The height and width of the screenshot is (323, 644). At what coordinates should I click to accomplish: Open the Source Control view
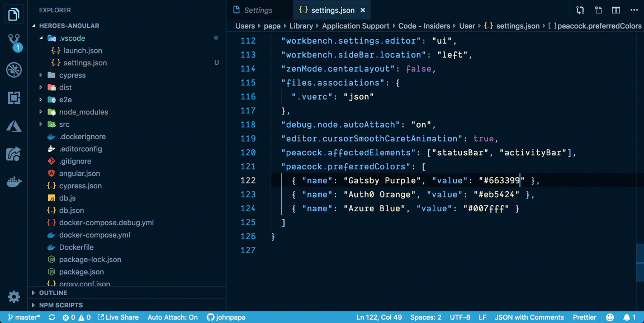(x=13, y=42)
